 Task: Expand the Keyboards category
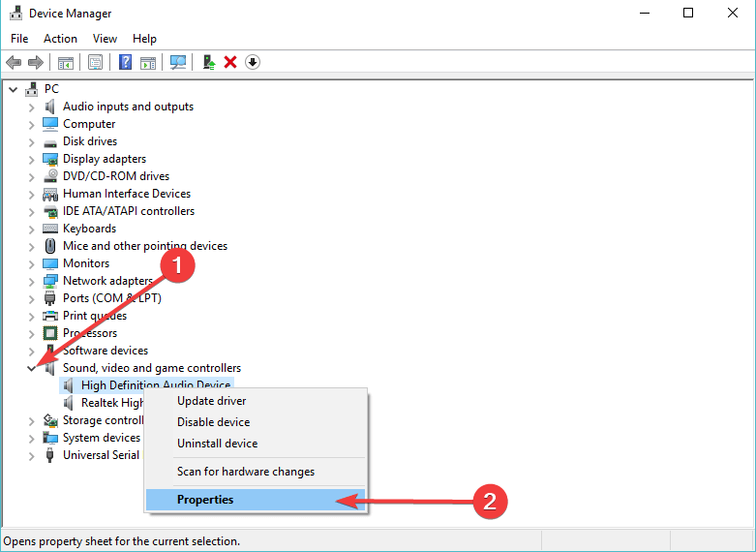tap(31, 230)
